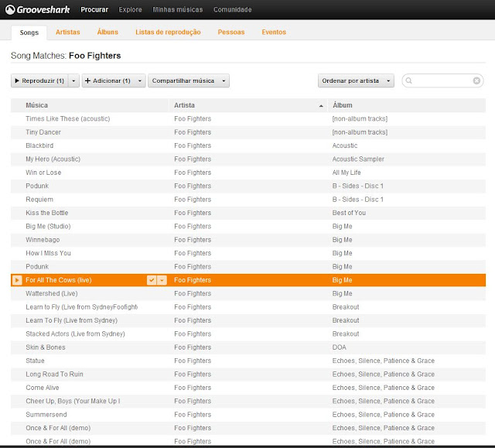The image size is (495, 448).
Task: Open Reproduzir dropdown arrow
Action: coord(73,80)
